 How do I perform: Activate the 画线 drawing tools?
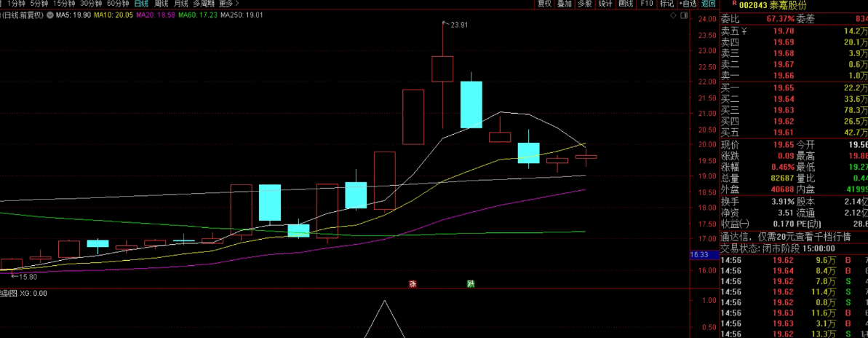[x=626, y=4]
